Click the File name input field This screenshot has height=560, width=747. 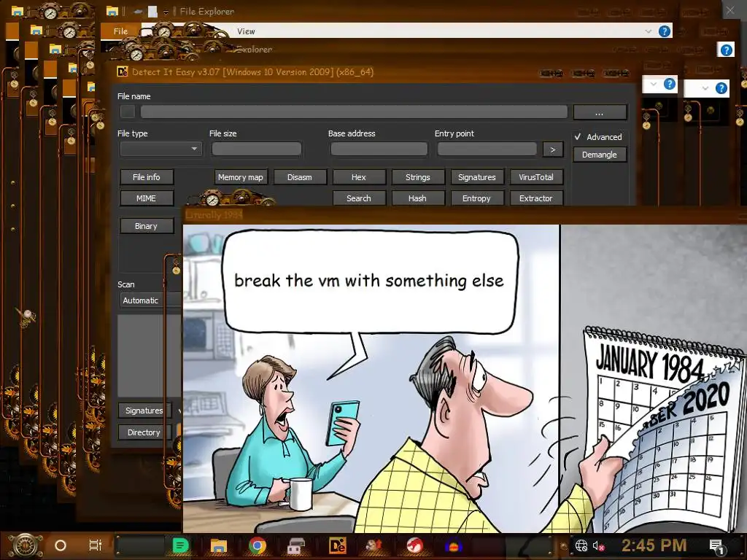tap(354, 112)
